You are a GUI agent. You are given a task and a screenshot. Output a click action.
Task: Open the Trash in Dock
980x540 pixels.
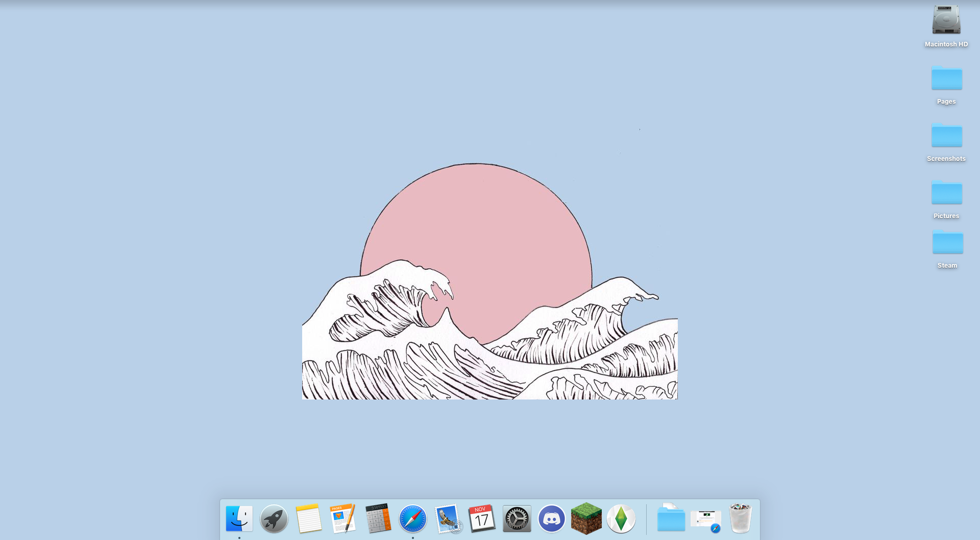click(x=741, y=518)
